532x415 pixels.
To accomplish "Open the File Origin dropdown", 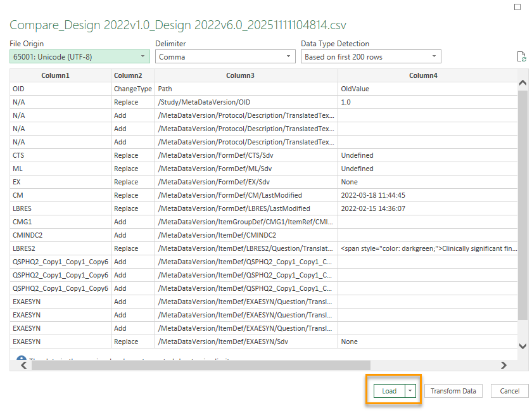I will (x=79, y=56).
